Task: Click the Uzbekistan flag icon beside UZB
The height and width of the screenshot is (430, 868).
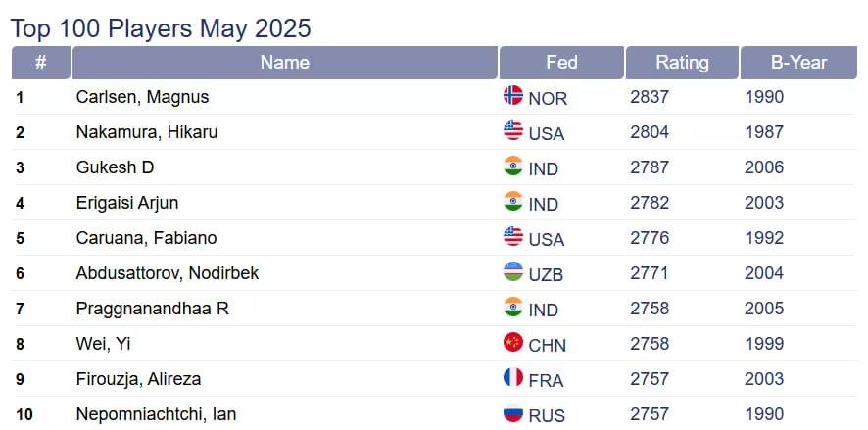Action: [512, 272]
